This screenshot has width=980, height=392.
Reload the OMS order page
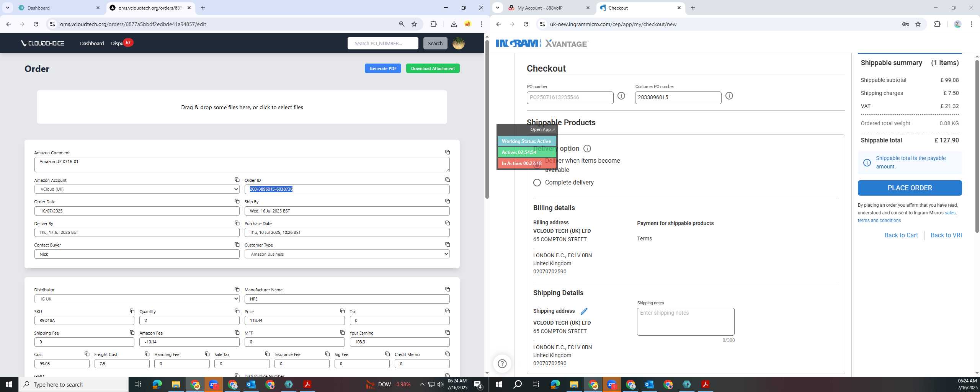point(36,24)
